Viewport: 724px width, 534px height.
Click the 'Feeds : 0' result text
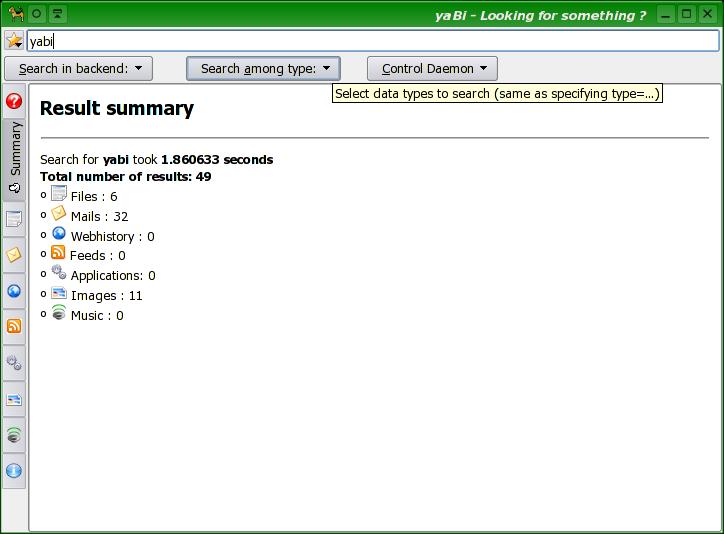click(x=97, y=256)
